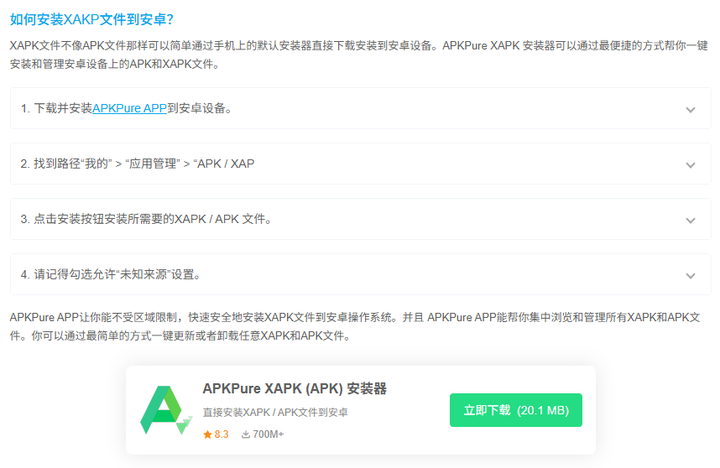Image resolution: width=720 pixels, height=468 pixels.
Task: Click the 立即下载 (20.1 MB) button
Action: [516, 410]
